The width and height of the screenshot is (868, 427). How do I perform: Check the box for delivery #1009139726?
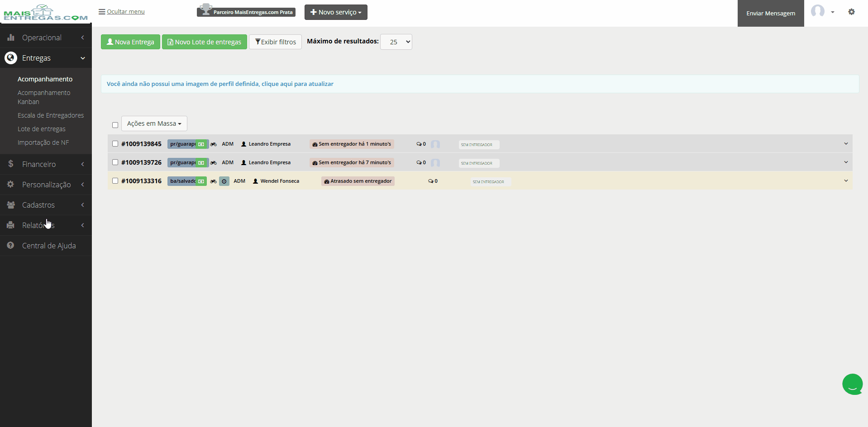(x=115, y=162)
